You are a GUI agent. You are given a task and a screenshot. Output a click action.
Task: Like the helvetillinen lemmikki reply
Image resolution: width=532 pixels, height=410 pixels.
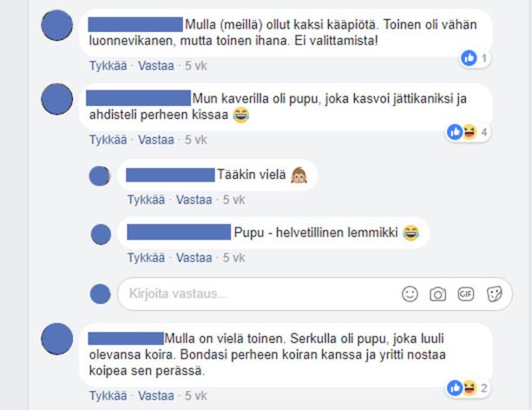click(146, 258)
